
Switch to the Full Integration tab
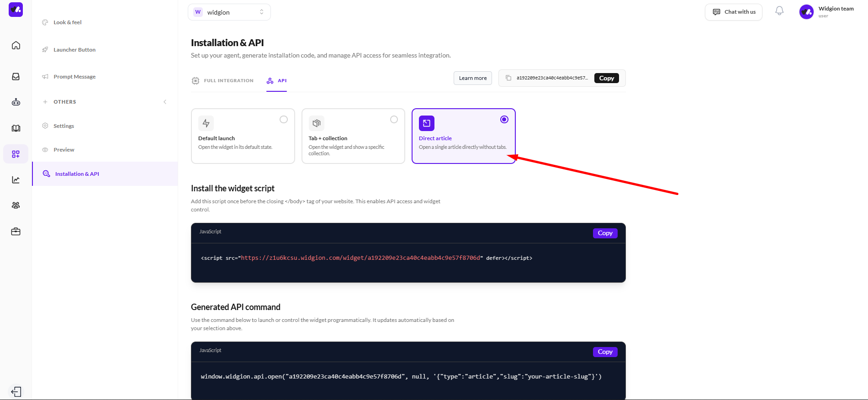tap(222, 81)
